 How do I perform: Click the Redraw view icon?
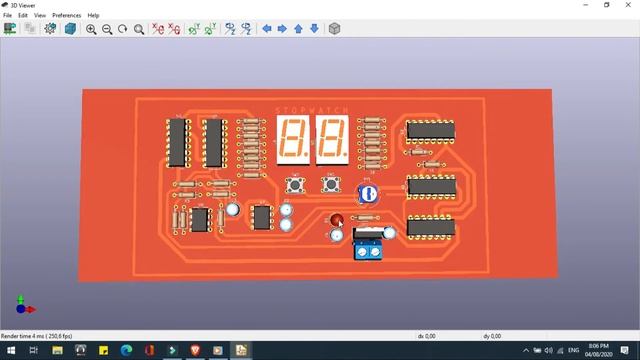click(122, 29)
